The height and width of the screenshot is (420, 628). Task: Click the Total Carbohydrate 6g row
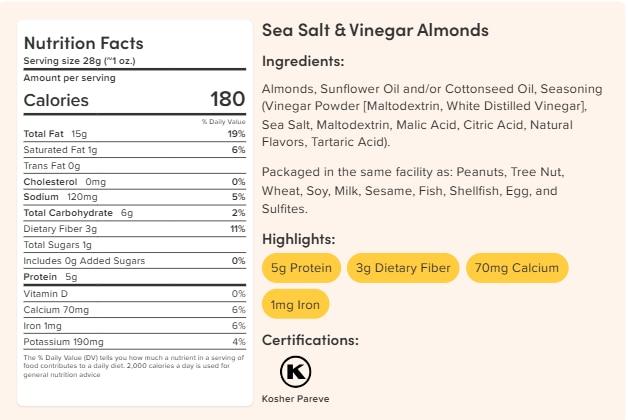click(x=134, y=213)
